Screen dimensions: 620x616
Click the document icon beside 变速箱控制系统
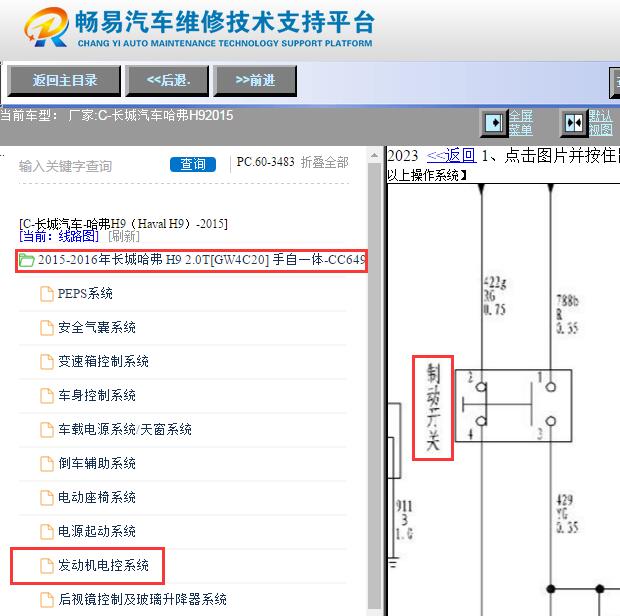tap(47, 362)
